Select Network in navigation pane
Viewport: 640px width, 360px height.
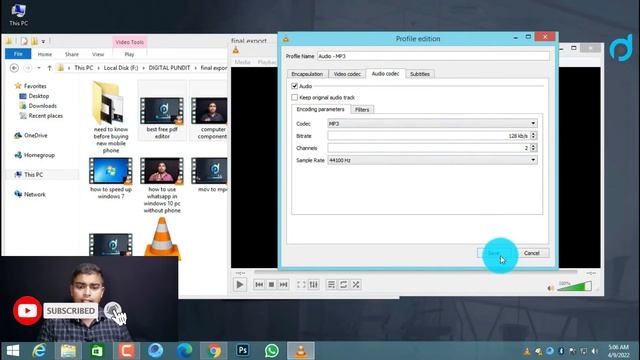(x=35, y=194)
